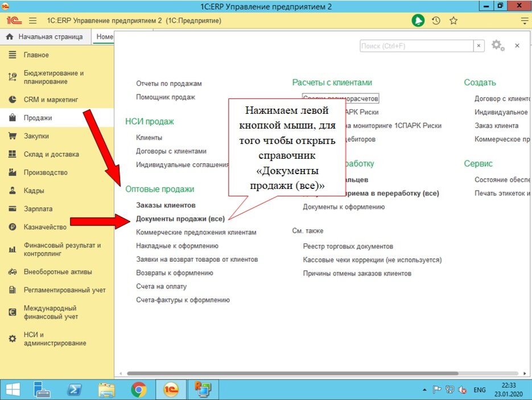The width and height of the screenshot is (532, 400).
Task: Click the horizontal scrollbar of the menu
Action: [292, 373]
